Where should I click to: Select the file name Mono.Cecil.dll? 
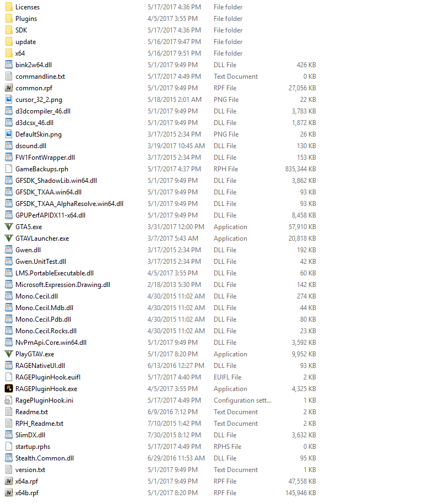[37, 296]
